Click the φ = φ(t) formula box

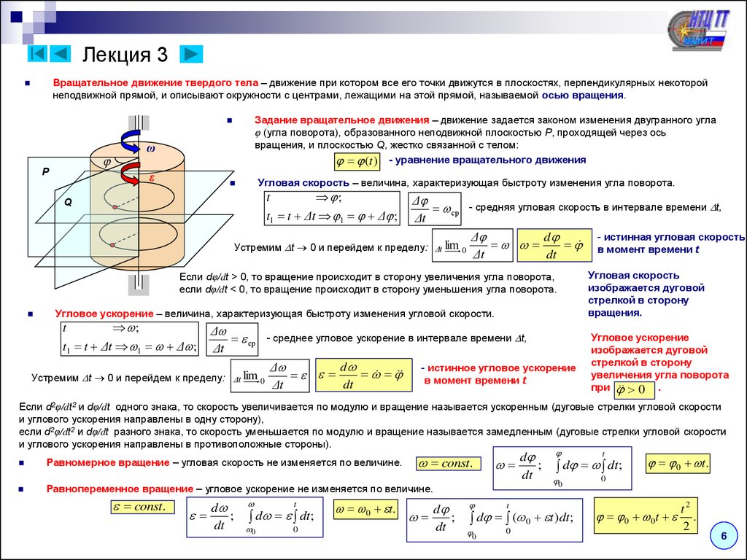click(x=357, y=161)
